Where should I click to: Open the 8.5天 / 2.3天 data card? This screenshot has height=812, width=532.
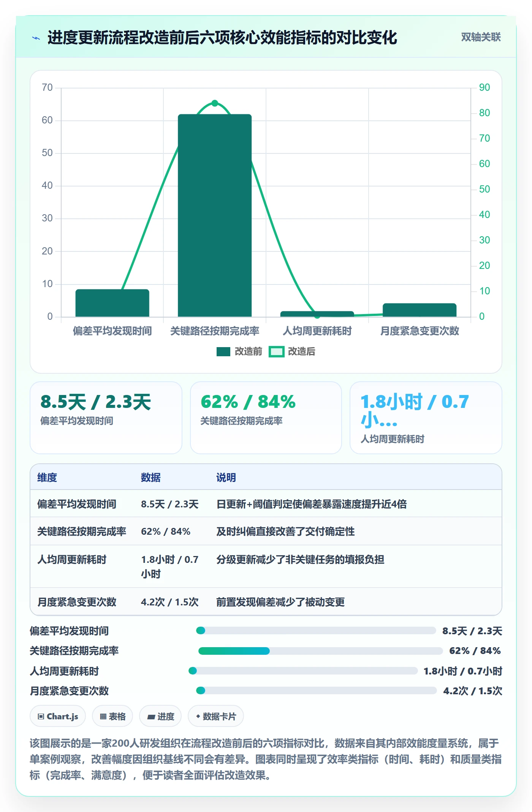[106, 417]
